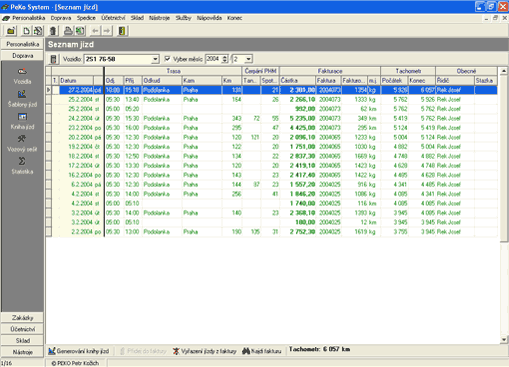The image size is (509, 367).
Task: Switch to Personalistika sidebar section
Action: (22, 44)
